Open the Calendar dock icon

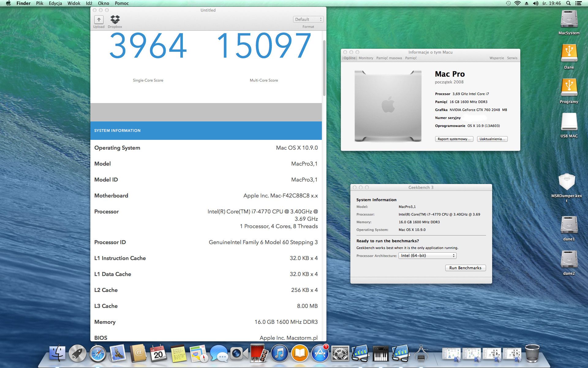158,353
